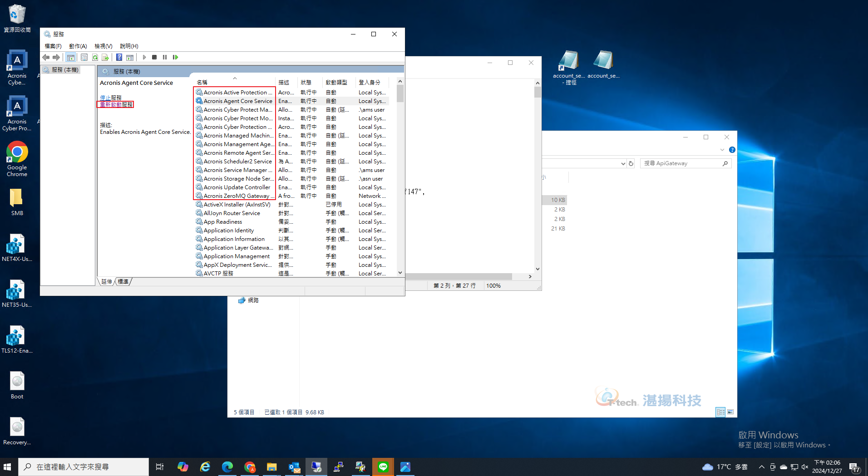868x476 pixels.
Task: Select Acronis Agent Core Service row
Action: (x=291, y=101)
